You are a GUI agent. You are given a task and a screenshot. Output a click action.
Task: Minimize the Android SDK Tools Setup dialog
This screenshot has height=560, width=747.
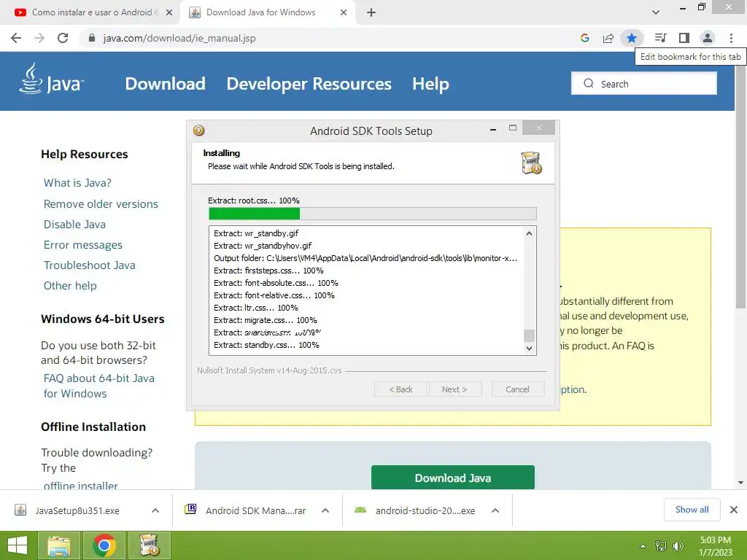[493, 128]
